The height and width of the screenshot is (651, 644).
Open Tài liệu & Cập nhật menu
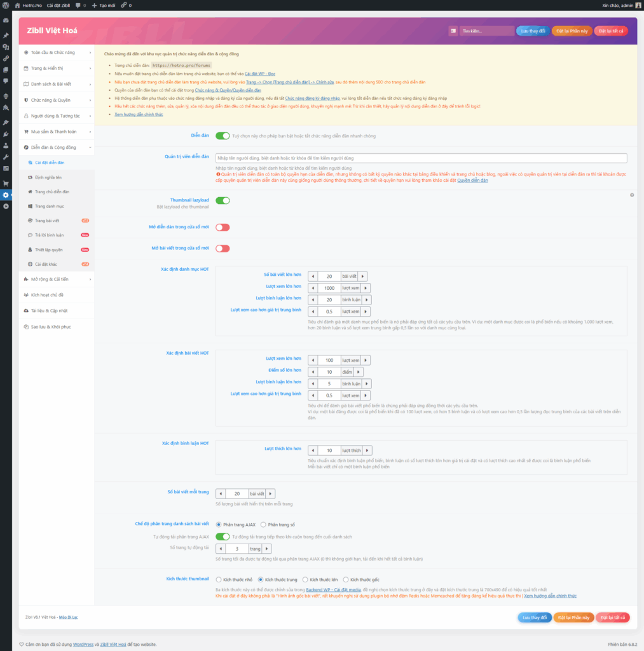tap(57, 310)
